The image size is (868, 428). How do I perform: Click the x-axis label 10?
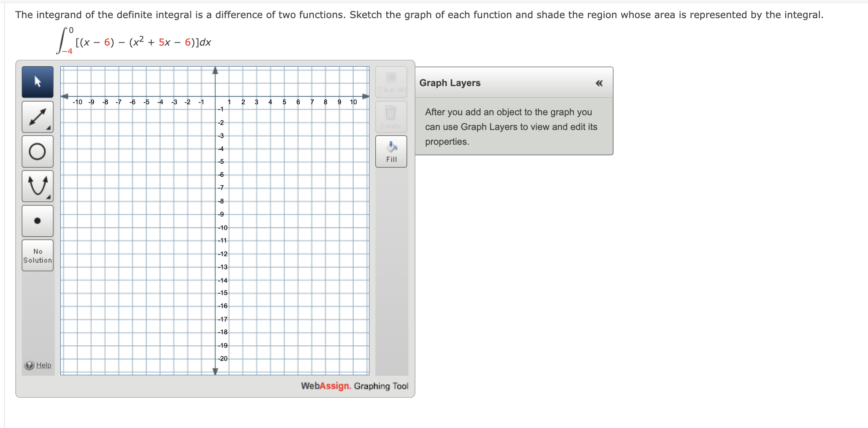coord(354,101)
